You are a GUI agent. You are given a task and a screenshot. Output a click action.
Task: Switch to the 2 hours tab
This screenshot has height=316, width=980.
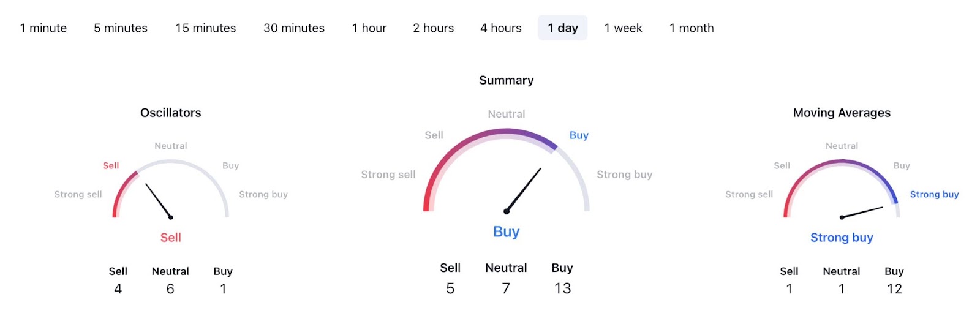pyautogui.click(x=434, y=28)
